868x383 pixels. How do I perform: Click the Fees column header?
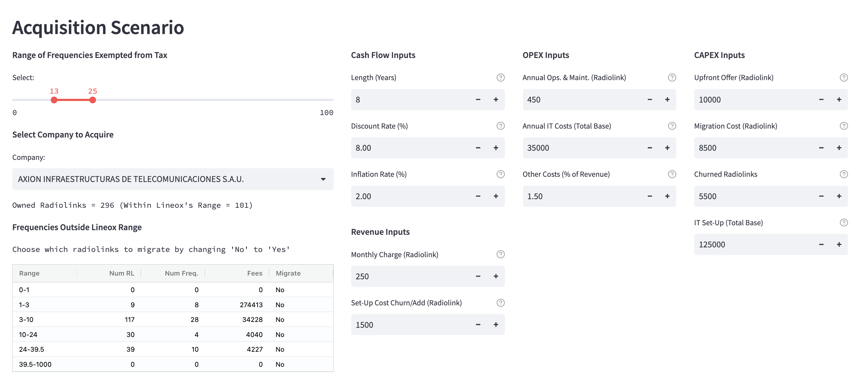(x=254, y=273)
